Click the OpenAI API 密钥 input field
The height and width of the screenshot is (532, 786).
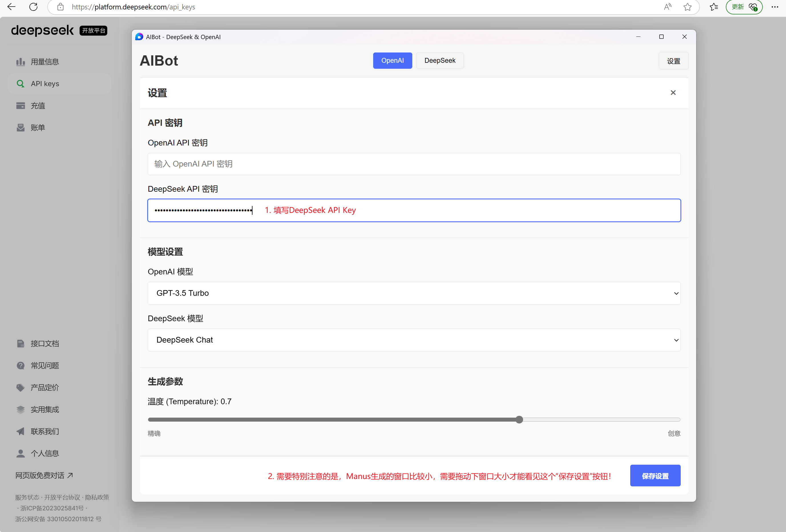(414, 164)
